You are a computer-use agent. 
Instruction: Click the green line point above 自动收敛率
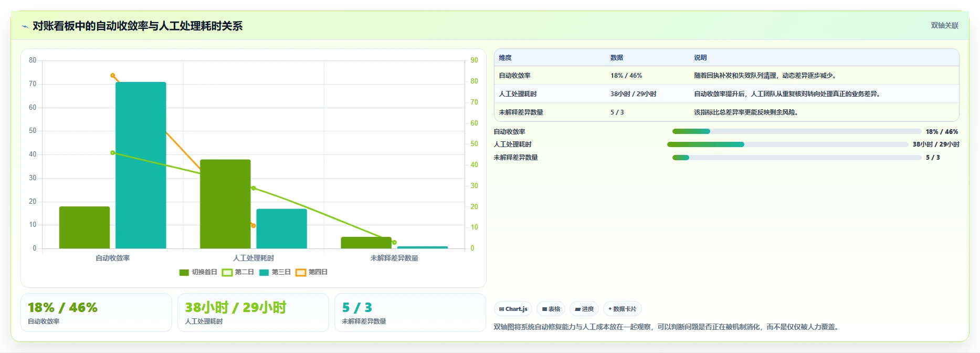click(x=113, y=153)
